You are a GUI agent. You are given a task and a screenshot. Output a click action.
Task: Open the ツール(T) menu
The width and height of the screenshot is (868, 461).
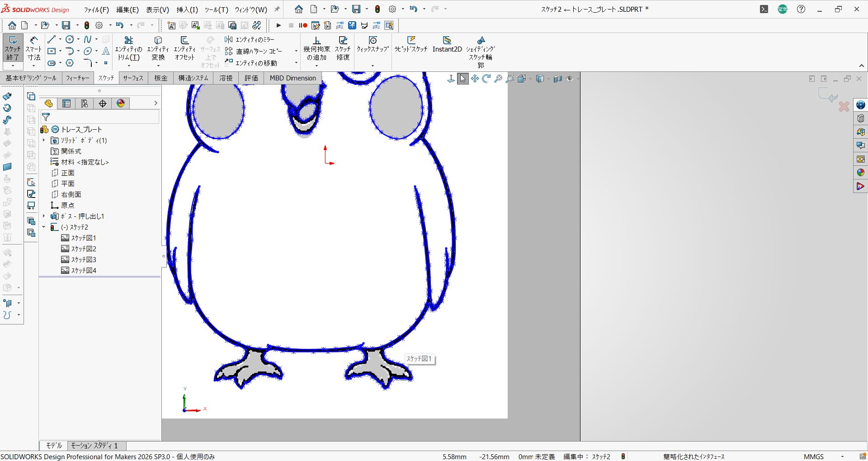[x=217, y=9]
